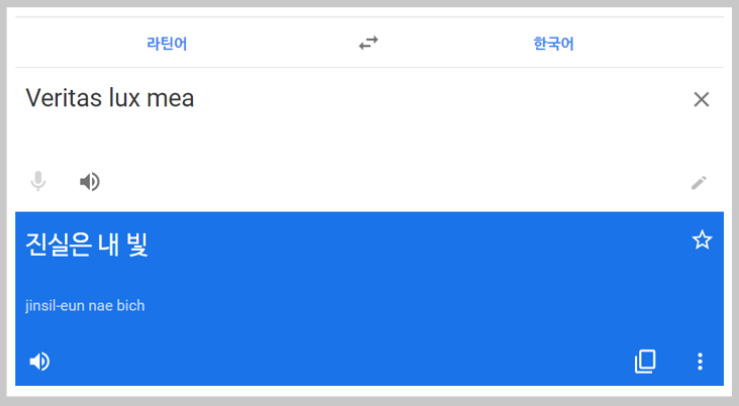
Task: Start voice input with the microphone
Action: click(38, 181)
